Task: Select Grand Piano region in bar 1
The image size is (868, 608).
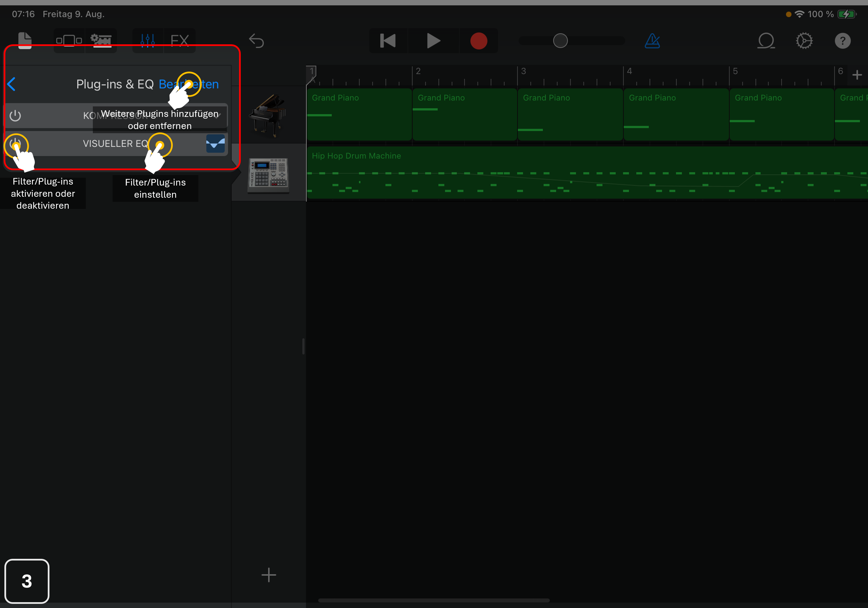Action: point(359,114)
